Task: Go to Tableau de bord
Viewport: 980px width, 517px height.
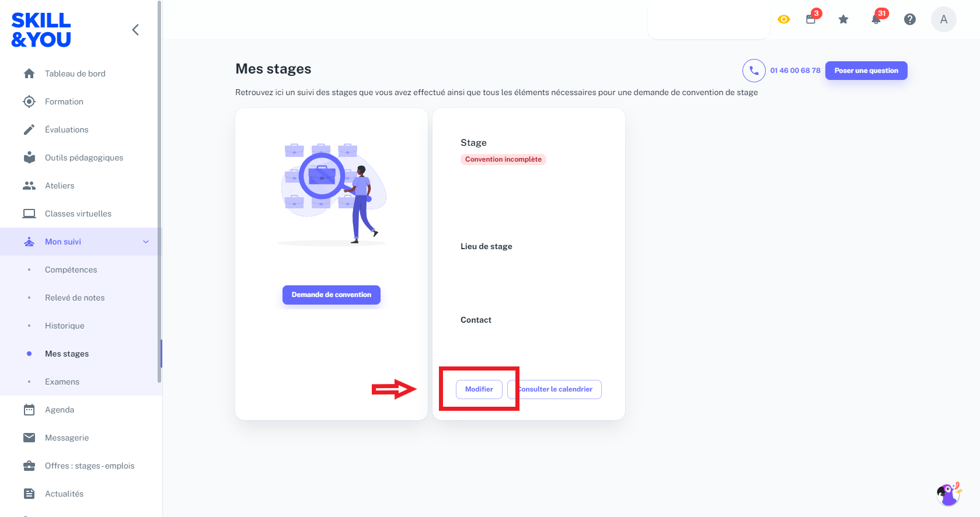Action: [x=75, y=74]
